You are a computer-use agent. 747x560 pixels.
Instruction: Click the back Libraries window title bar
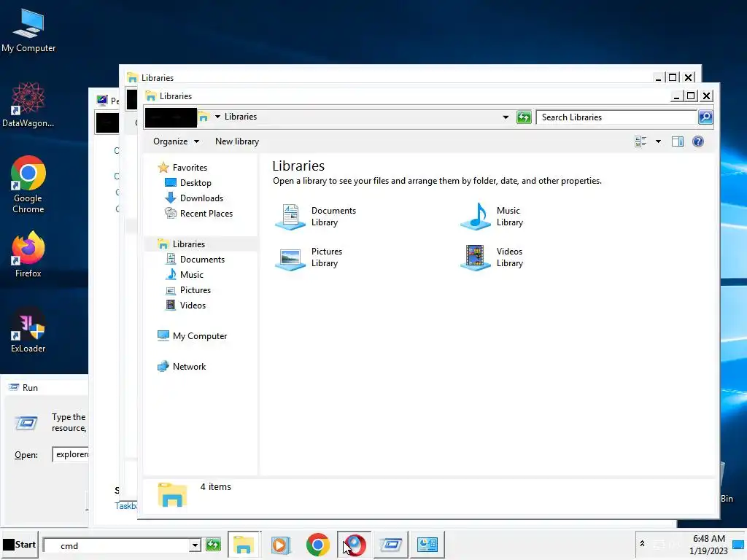click(x=388, y=77)
